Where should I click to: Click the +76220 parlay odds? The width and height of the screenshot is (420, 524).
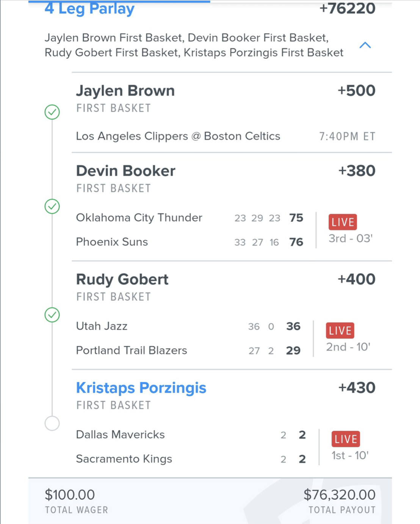point(347,8)
